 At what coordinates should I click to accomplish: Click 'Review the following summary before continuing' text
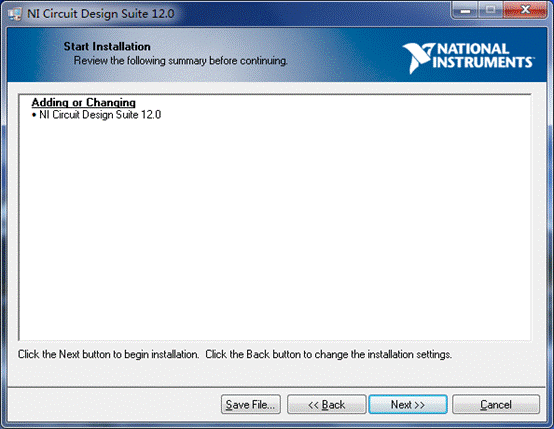pyautogui.click(x=181, y=61)
